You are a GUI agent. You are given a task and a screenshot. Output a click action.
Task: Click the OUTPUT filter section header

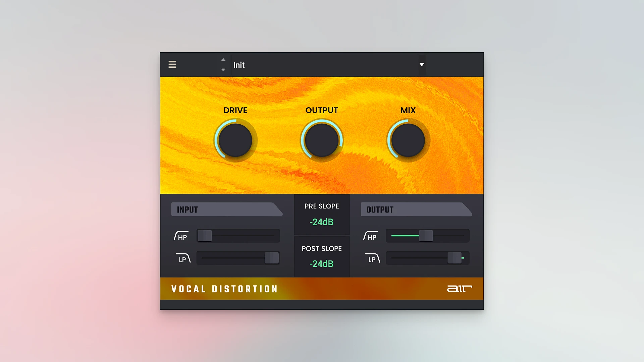tap(417, 209)
